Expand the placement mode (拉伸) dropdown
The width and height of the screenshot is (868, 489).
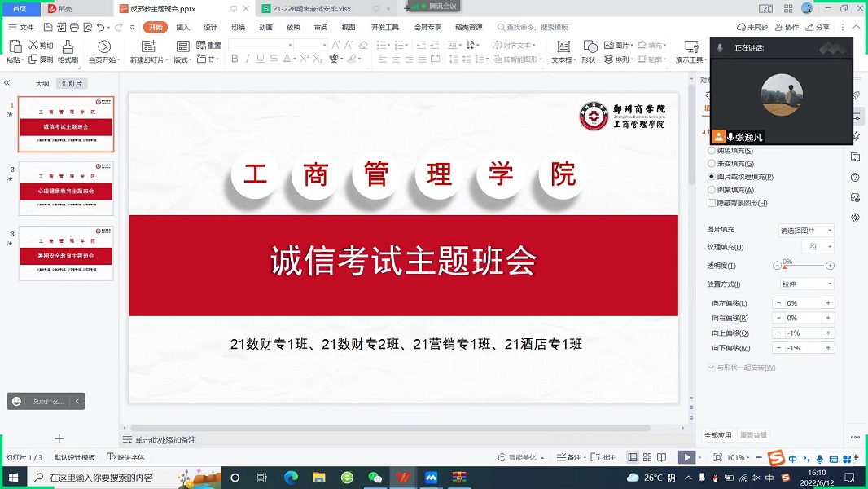tap(806, 284)
